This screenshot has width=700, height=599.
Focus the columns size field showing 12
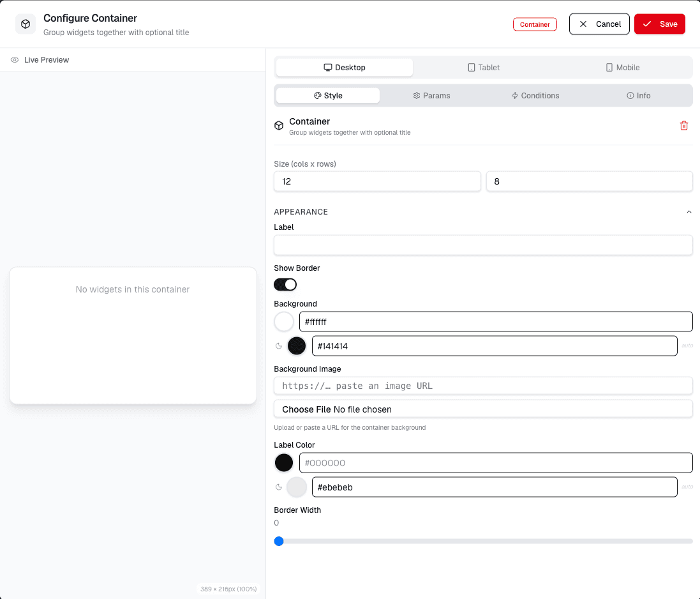(x=377, y=181)
